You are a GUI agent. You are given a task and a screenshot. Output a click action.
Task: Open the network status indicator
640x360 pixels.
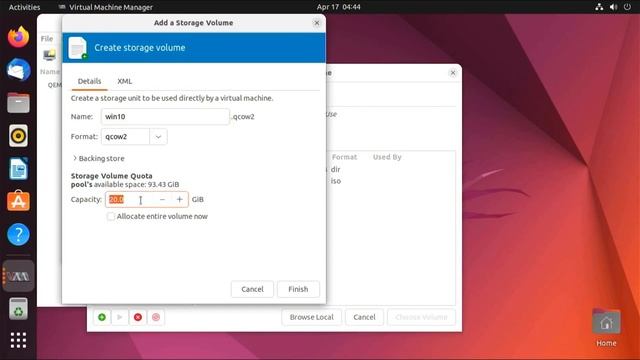[x=599, y=7]
